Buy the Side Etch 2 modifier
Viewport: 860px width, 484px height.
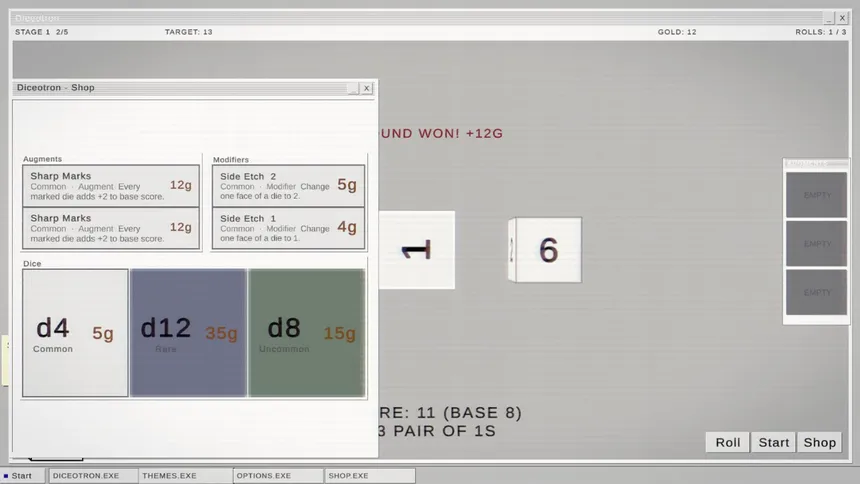pos(288,185)
